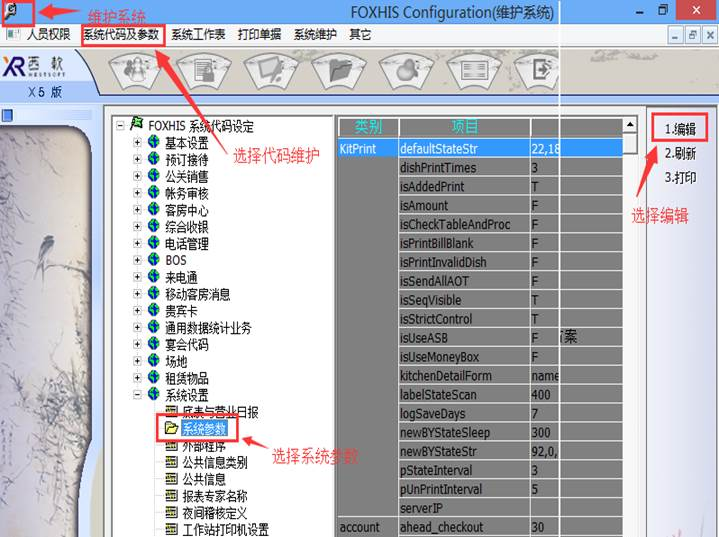
Task: Select the KitPrint category cell
Action: [368, 149]
